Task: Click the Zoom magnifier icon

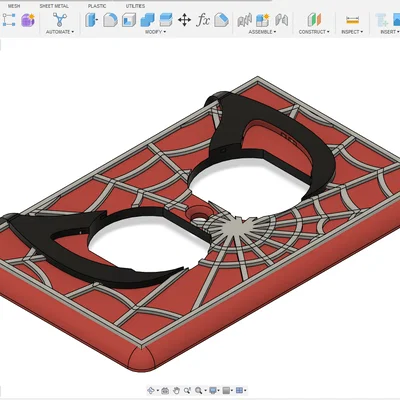Action: tap(199, 390)
